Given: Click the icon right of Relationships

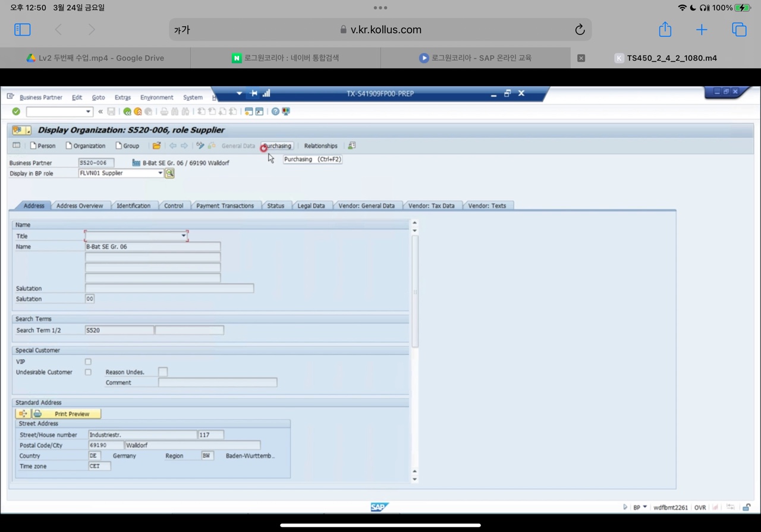Looking at the screenshot, I should 351,146.
